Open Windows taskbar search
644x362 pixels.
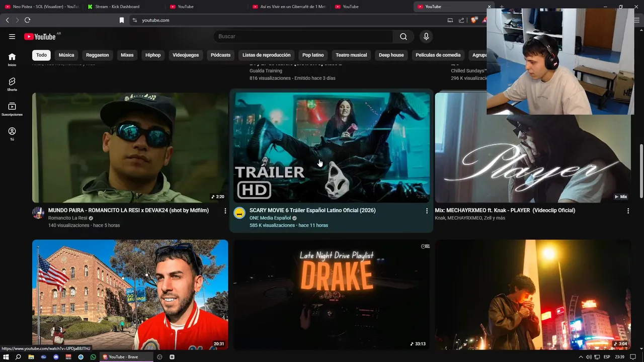18,357
